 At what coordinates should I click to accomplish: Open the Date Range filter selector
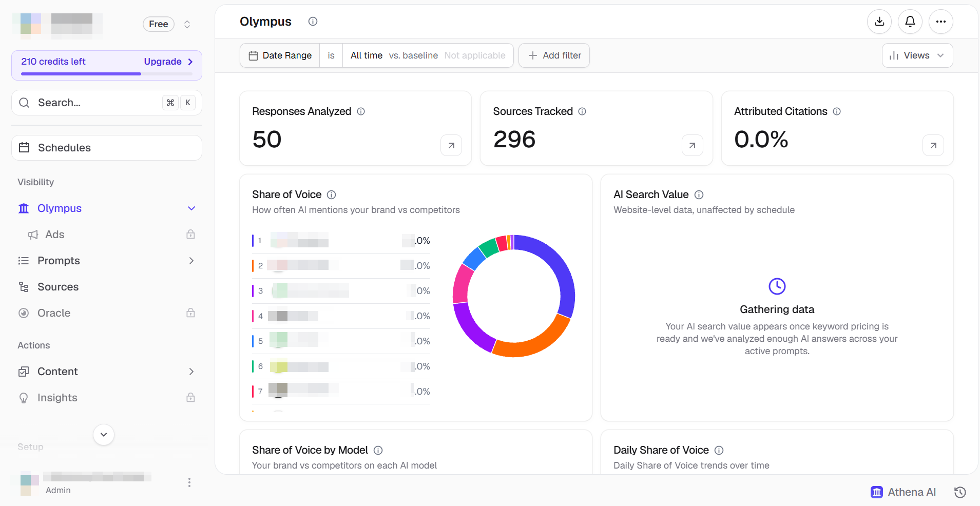click(280, 55)
